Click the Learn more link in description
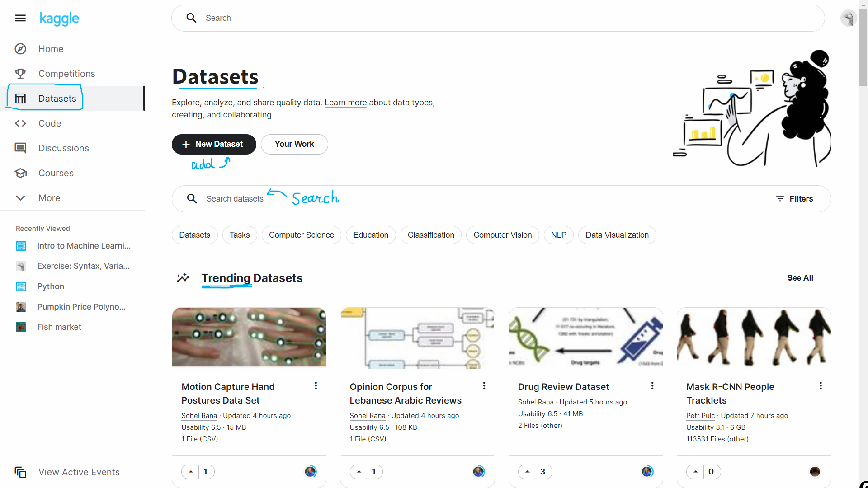 (345, 103)
